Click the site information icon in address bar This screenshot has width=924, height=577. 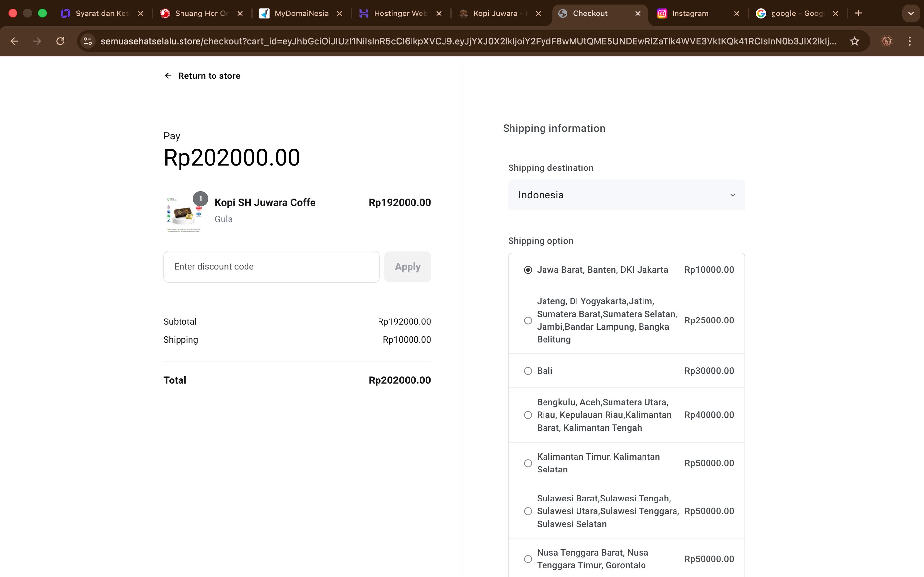tap(88, 41)
